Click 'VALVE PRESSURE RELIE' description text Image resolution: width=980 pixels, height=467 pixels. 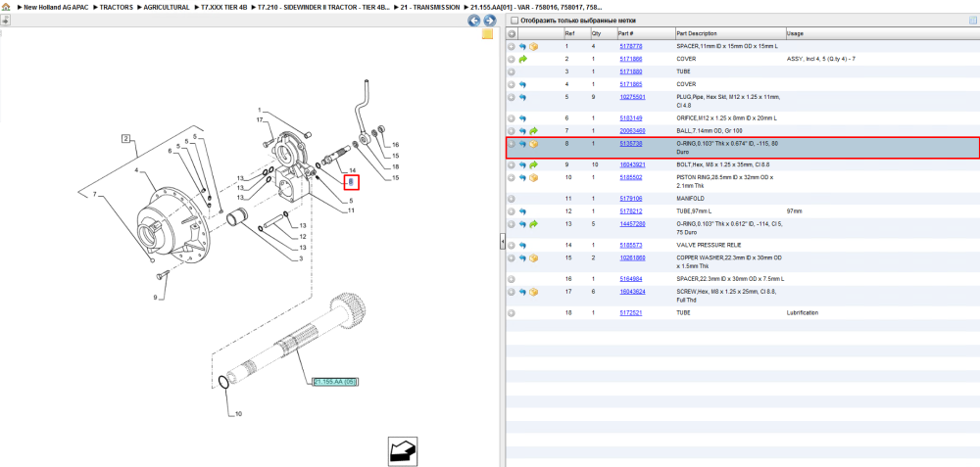(709, 245)
